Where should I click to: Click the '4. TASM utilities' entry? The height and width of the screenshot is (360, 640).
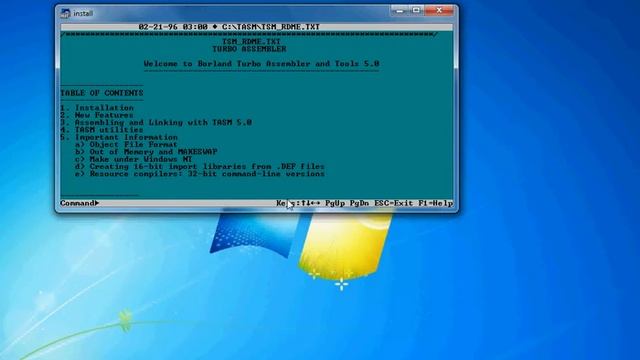pyautogui.click(x=102, y=130)
